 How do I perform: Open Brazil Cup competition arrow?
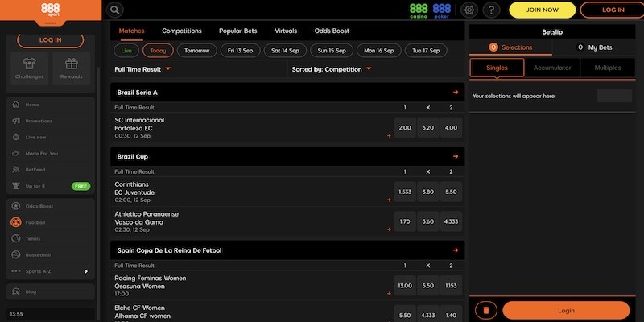[x=456, y=156]
